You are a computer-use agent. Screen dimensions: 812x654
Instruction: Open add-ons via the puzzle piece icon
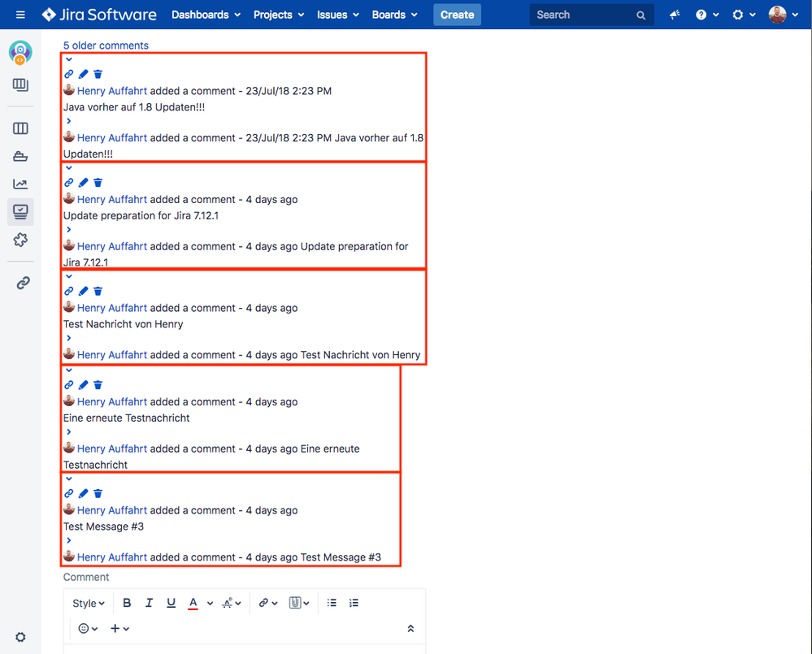20,240
